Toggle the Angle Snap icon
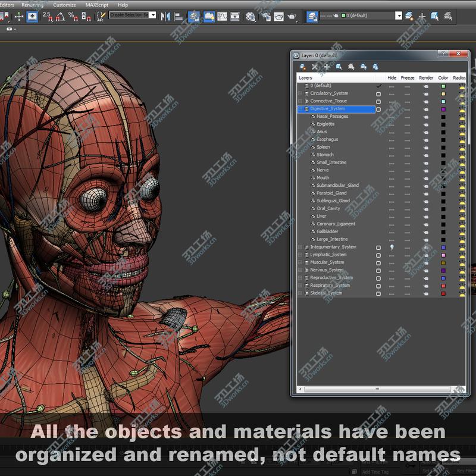476x476 pixels. point(61,17)
